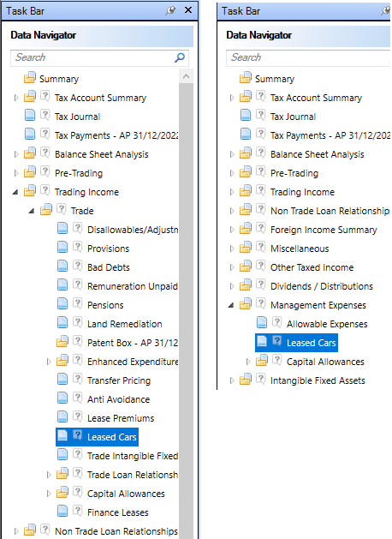Open the Pensions item
This screenshot has width=392, height=539.
coord(105,305)
